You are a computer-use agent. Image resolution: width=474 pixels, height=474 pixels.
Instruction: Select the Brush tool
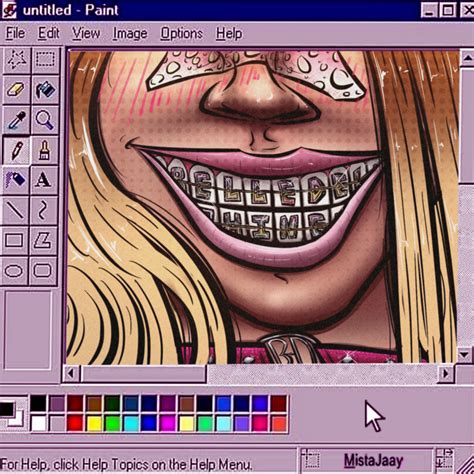coord(45,151)
